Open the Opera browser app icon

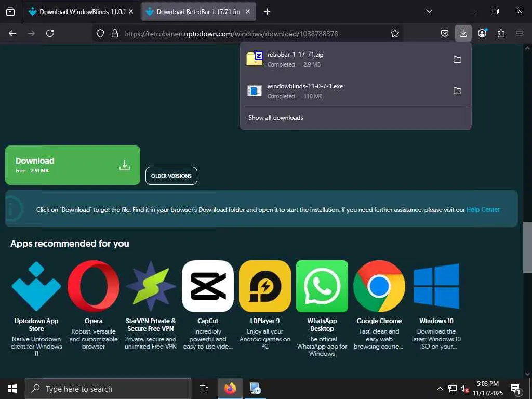pyautogui.click(x=94, y=286)
